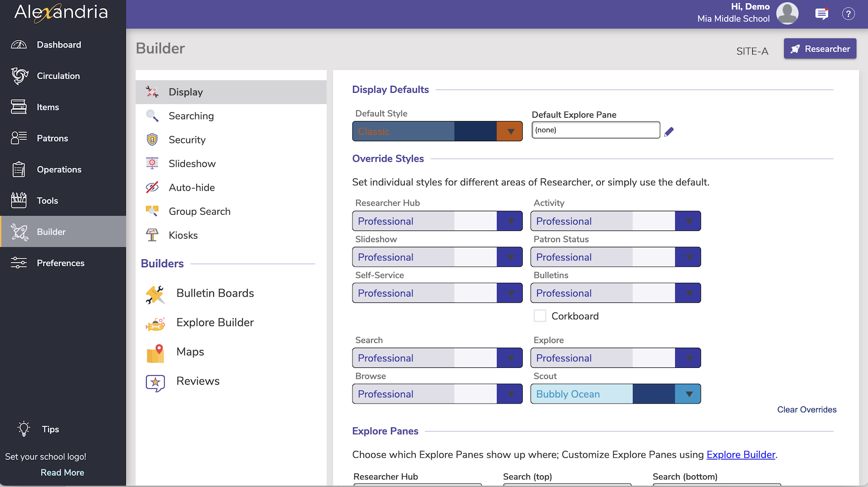Open the Explore Builder submarine icon
The image size is (868, 487).
[x=155, y=324]
